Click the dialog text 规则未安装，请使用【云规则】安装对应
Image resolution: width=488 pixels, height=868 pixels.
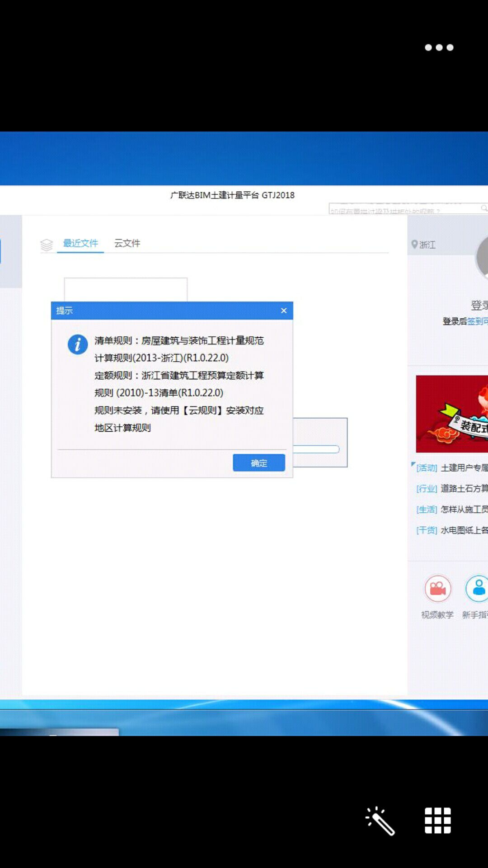point(179,410)
